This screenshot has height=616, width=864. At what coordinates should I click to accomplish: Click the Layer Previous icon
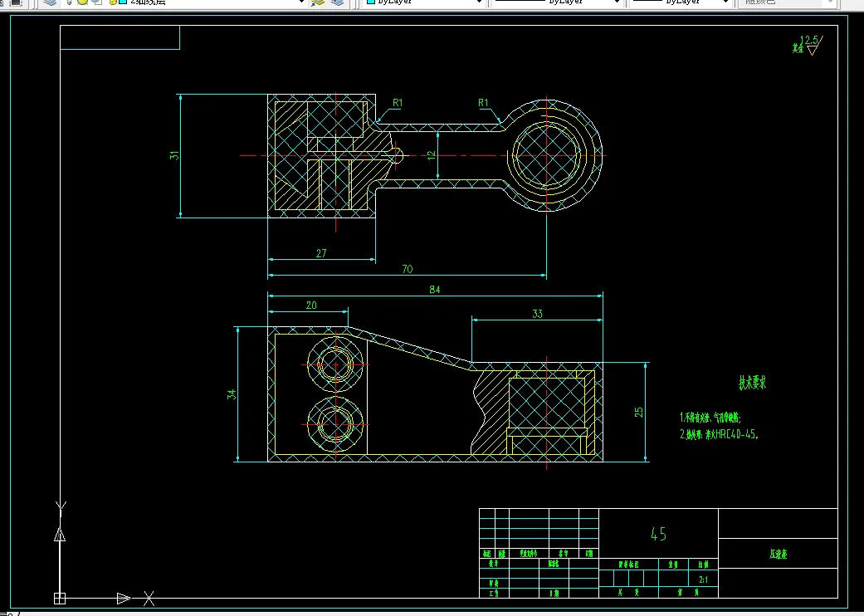click(337, 2)
